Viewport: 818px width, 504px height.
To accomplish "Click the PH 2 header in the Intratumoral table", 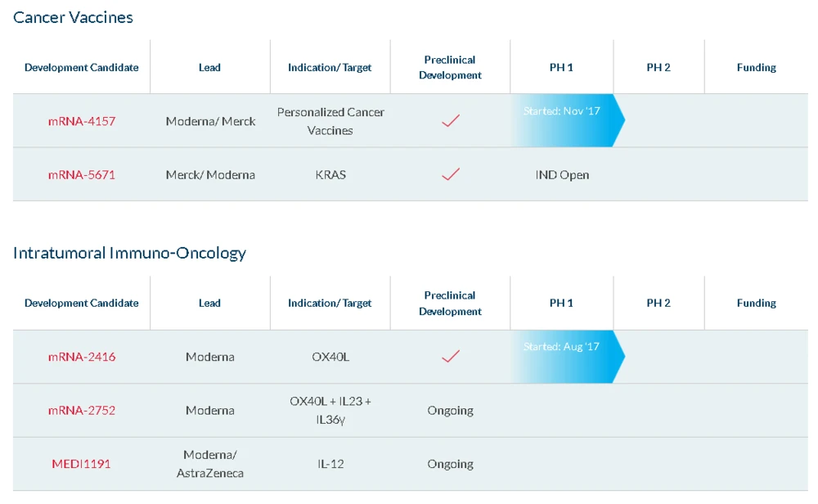I will pos(658,303).
